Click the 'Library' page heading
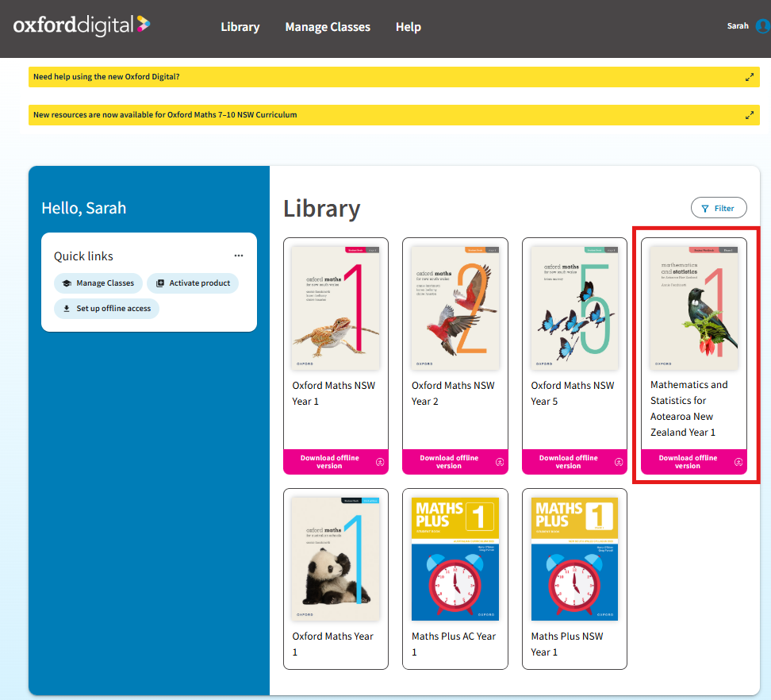771x700 pixels. point(321,209)
